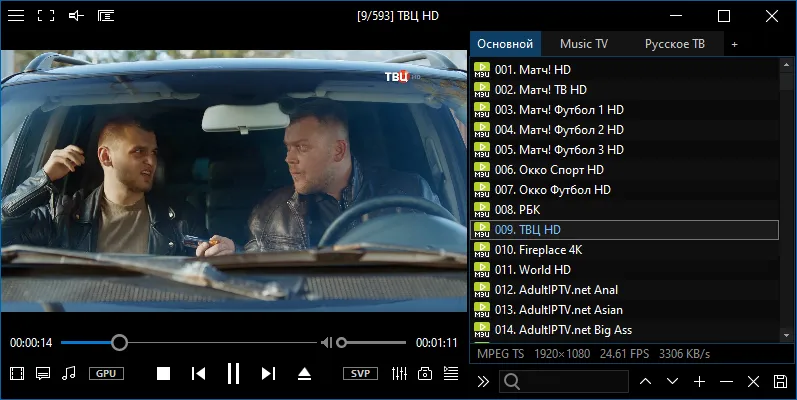Take a screenshot with camera icon
Screen dimensions: 797x400
pos(425,374)
